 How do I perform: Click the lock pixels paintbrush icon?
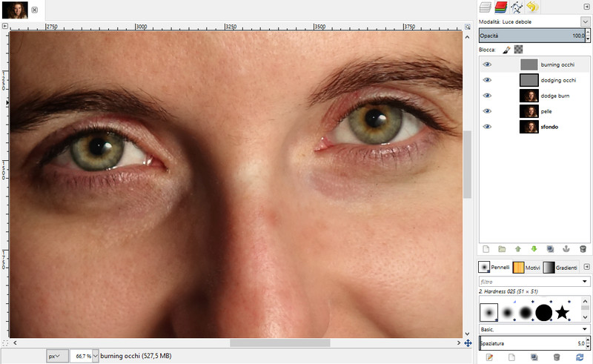point(507,50)
